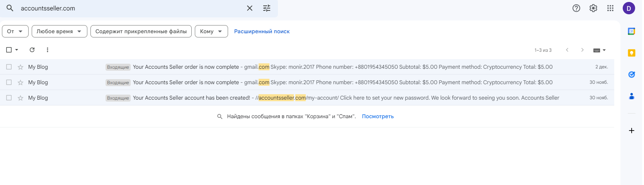Clear the search query with X
This screenshot has width=644, height=185.
250,8
